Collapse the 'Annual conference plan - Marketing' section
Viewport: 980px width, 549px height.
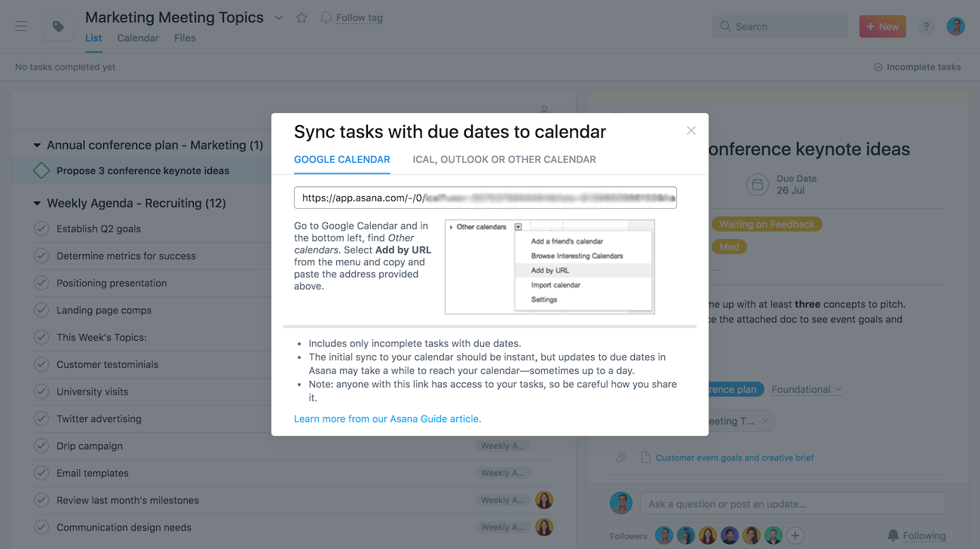(36, 145)
